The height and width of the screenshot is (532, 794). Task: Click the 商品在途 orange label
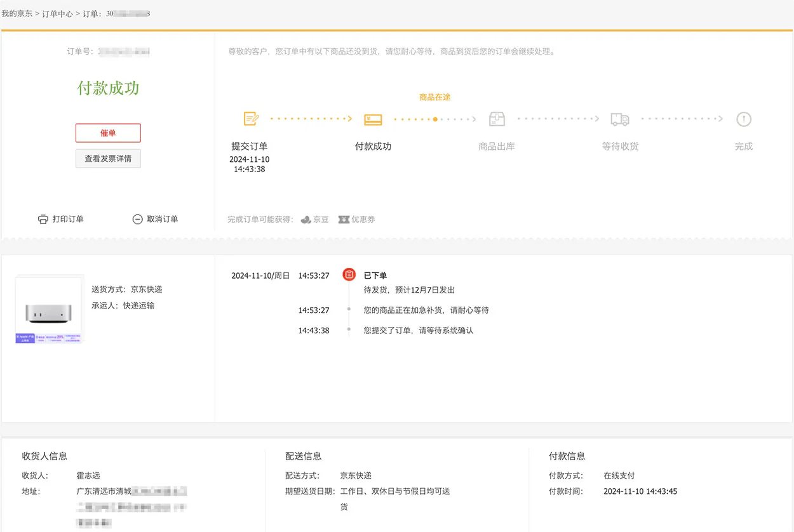click(x=435, y=97)
